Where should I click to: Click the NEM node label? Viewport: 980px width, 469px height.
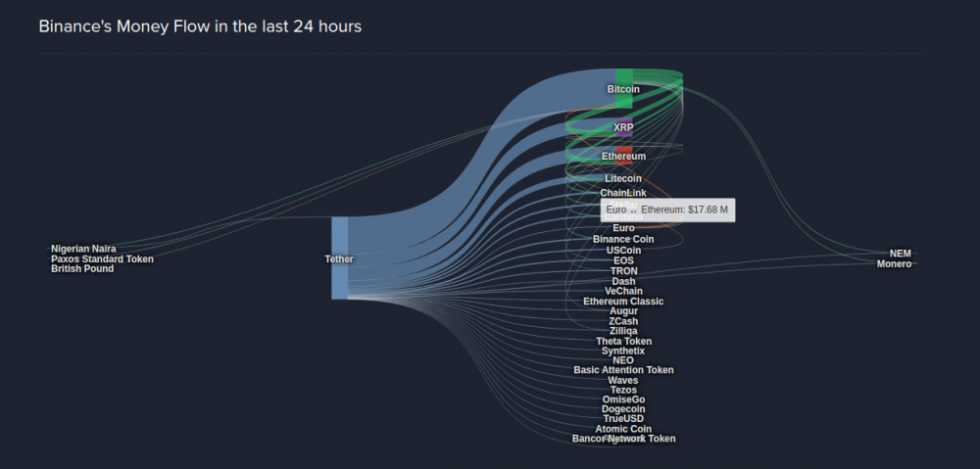(x=901, y=254)
